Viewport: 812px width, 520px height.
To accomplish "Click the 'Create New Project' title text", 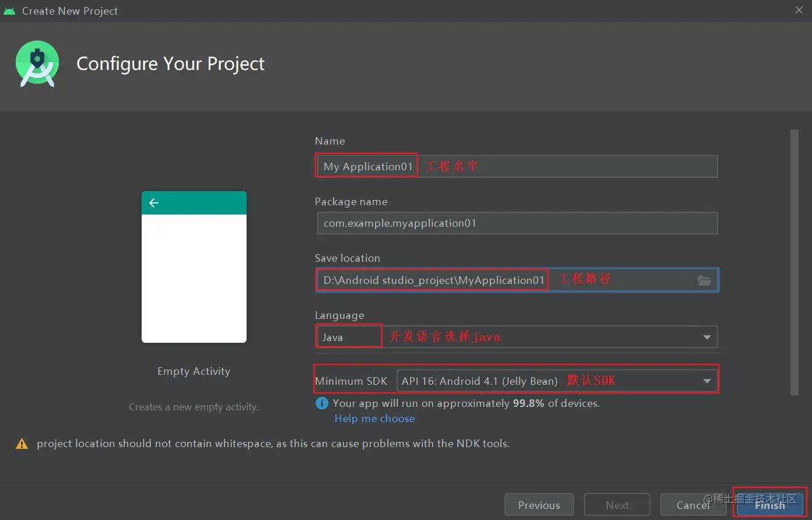I will [x=70, y=11].
